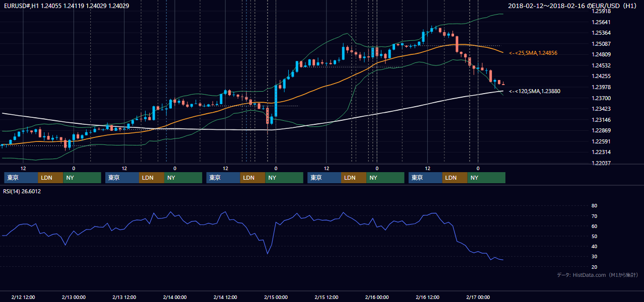The image size is (644, 302).
Task: Click the 2018-02-12～2018-02-16 EUR/USD chart heading
Action: point(573,6)
